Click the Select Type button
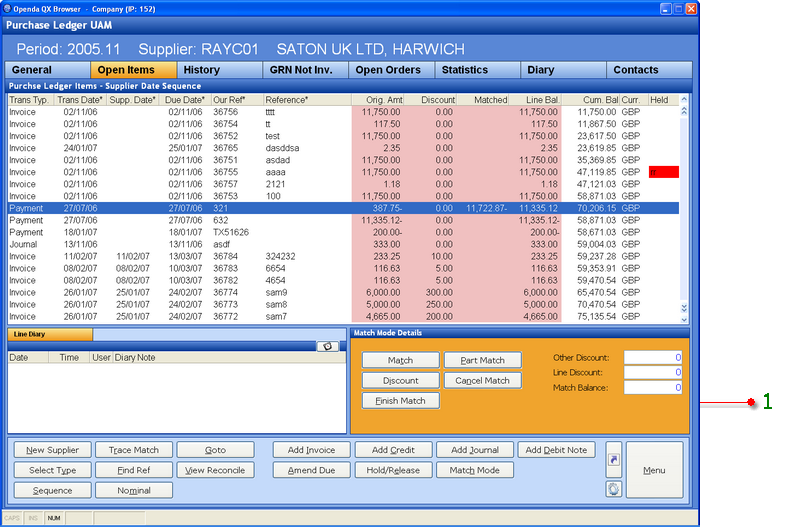Screen dimensions: 786x527 tap(53, 470)
